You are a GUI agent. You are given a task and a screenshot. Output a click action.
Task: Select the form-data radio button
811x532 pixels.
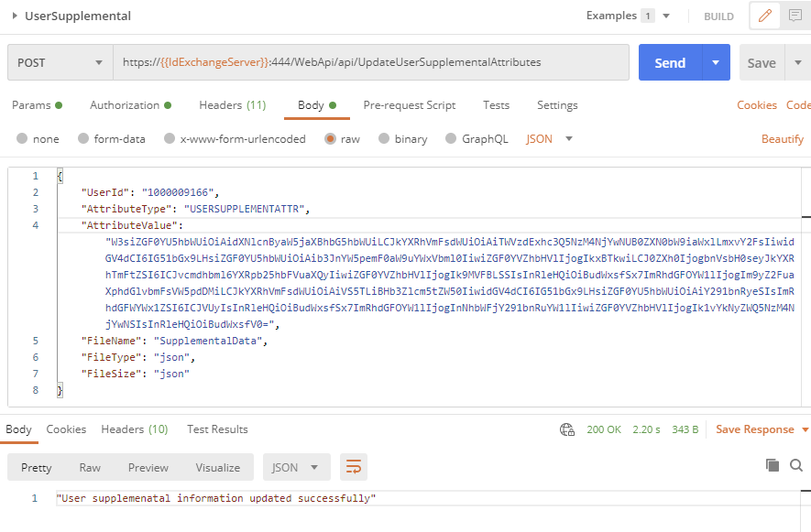[x=83, y=138]
